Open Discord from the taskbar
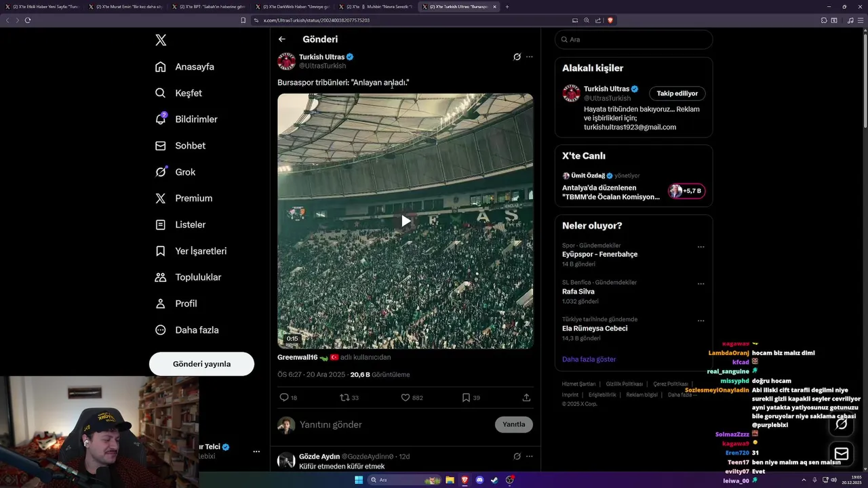Image resolution: width=868 pixels, height=488 pixels. (479, 480)
